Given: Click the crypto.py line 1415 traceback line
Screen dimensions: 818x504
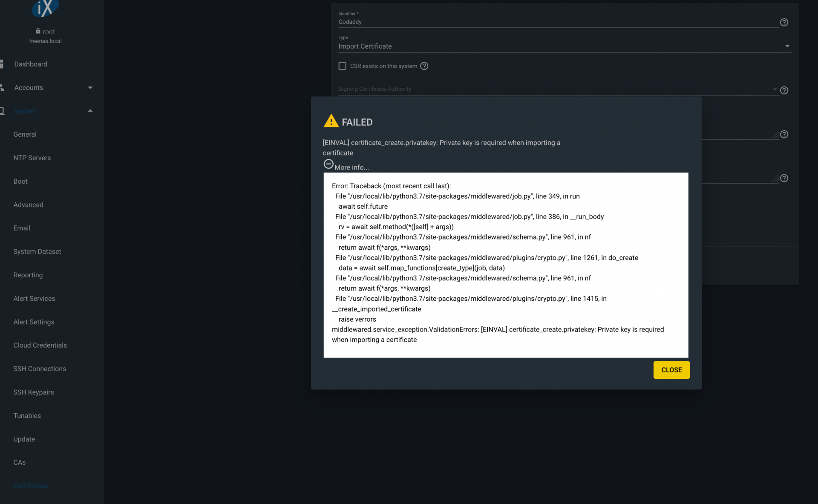Looking at the screenshot, I should (471, 299).
